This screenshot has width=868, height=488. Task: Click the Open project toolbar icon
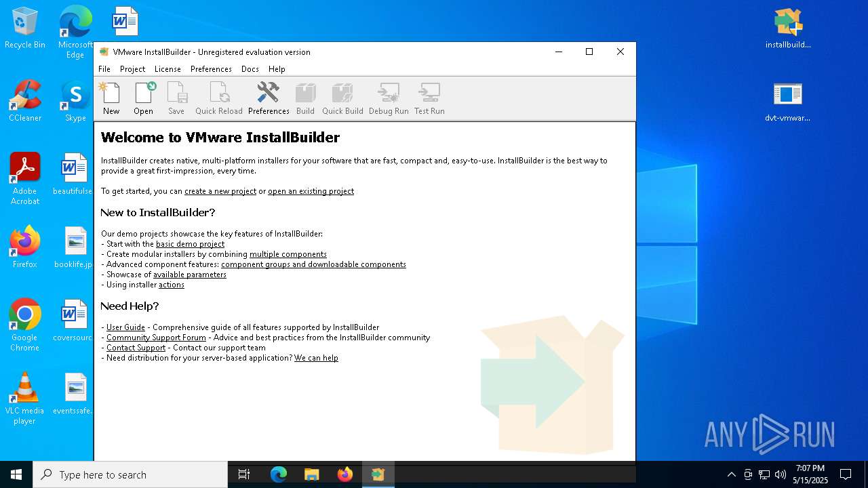pos(143,99)
